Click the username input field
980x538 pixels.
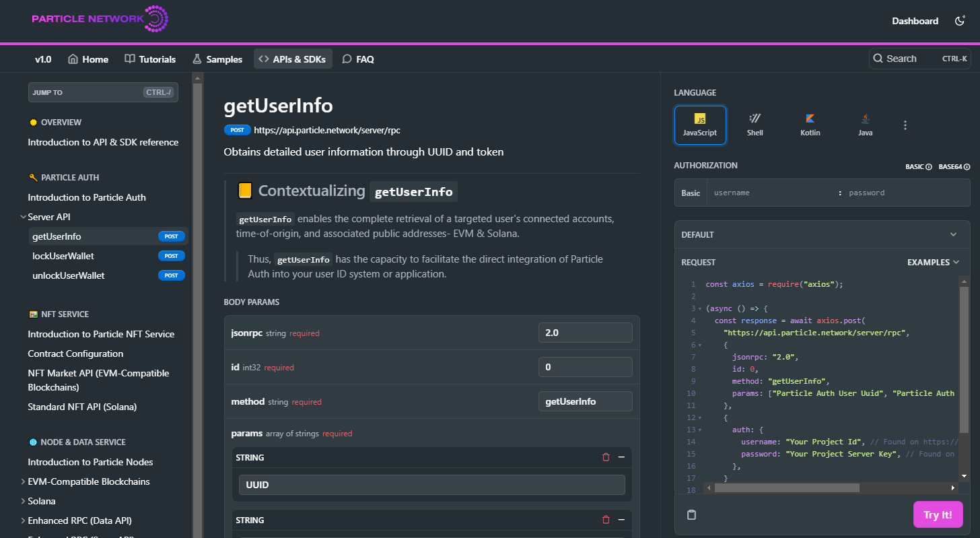click(772, 193)
